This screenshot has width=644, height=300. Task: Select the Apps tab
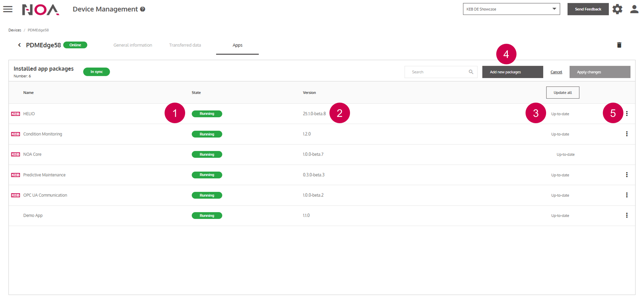click(x=237, y=45)
